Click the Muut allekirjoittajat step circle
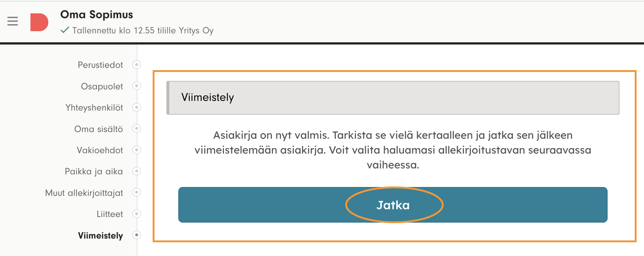The height and width of the screenshot is (256, 644). tap(137, 193)
